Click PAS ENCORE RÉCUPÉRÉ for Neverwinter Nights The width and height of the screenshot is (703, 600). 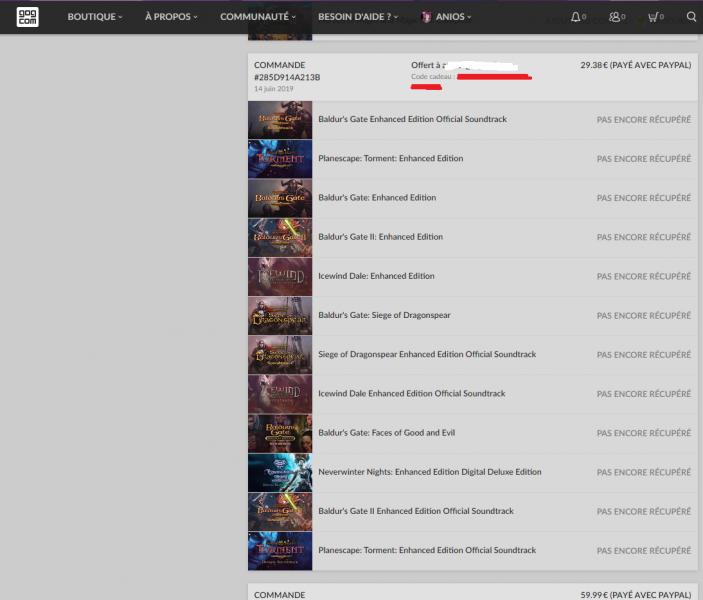pyautogui.click(x=644, y=473)
